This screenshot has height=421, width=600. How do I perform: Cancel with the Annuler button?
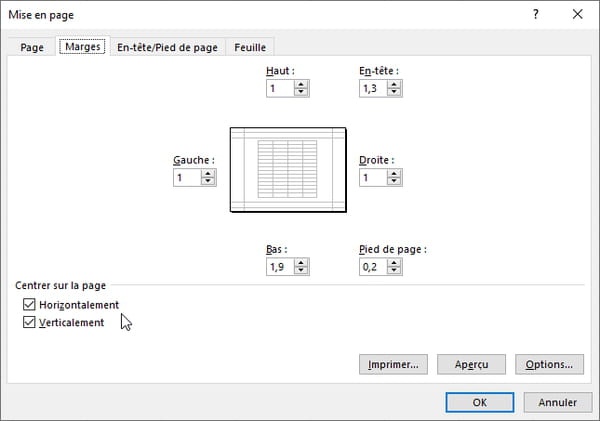click(x=558, y=402)
